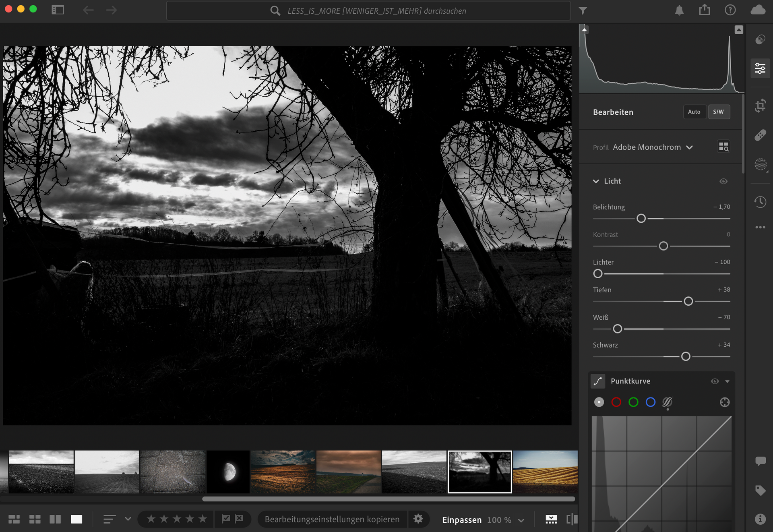Viewport: 773px width, 532px height.
Task: Open the Versions history panel
Action: (x=760, y=202)
